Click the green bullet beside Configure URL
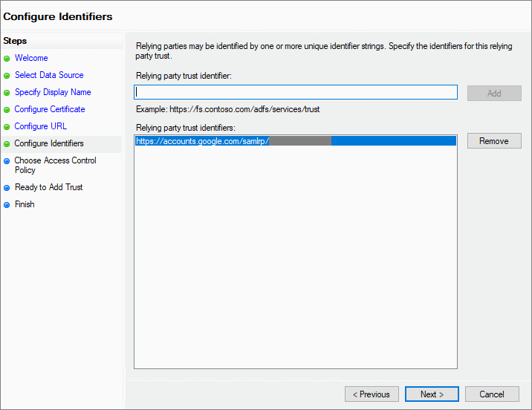 click(7, 127)
